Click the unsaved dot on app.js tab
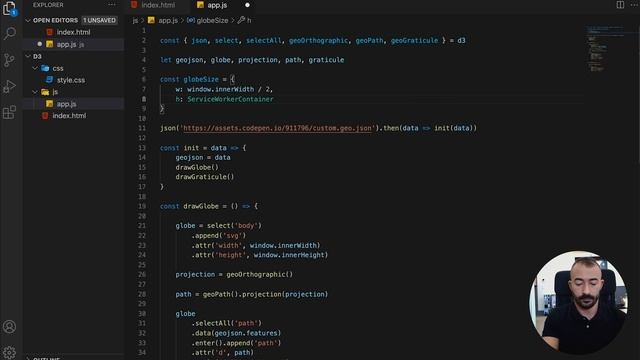 (x=247, y=5)
